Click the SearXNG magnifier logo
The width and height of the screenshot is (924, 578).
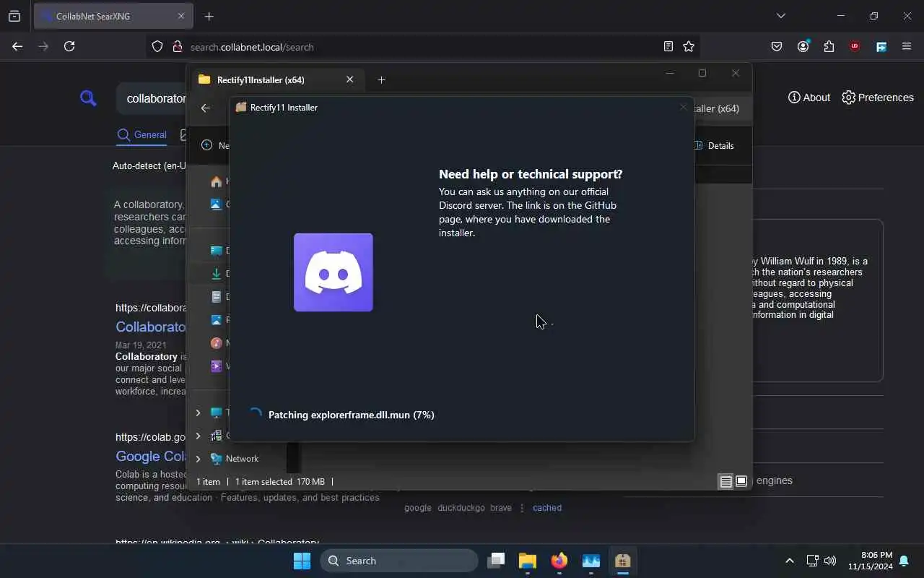coord(88,98)
